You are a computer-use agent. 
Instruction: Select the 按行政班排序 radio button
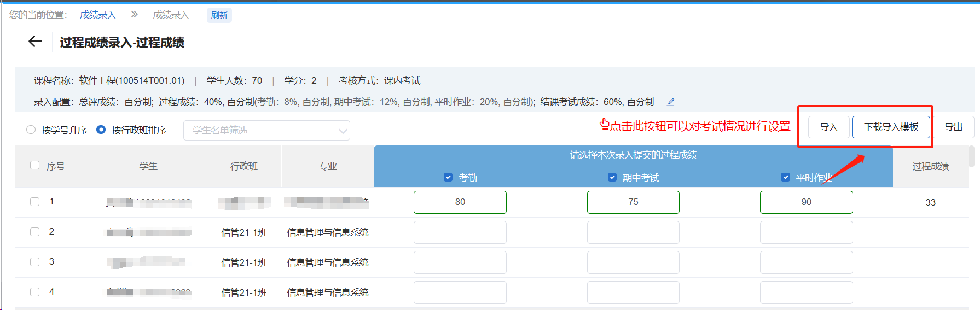coord(101,130)
